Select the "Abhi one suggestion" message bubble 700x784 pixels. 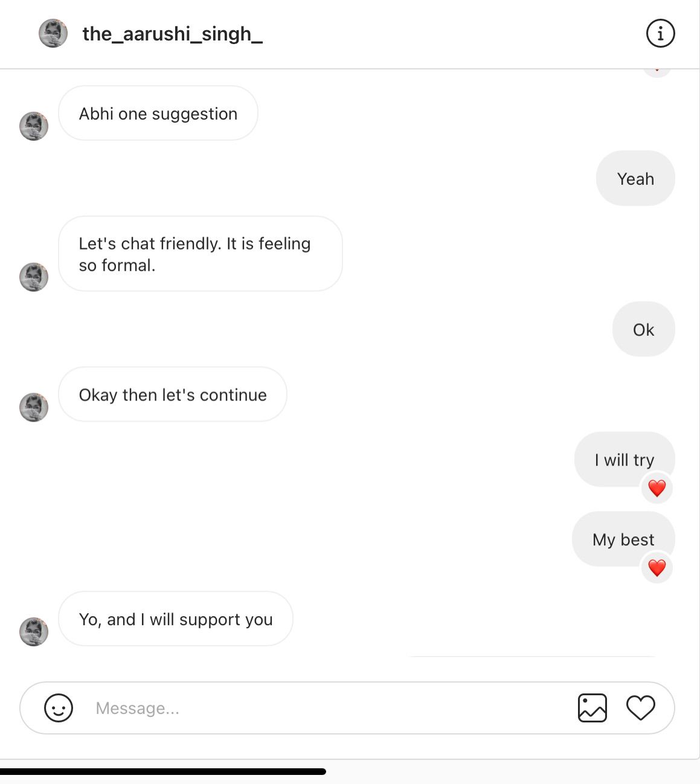coord(158,113)
